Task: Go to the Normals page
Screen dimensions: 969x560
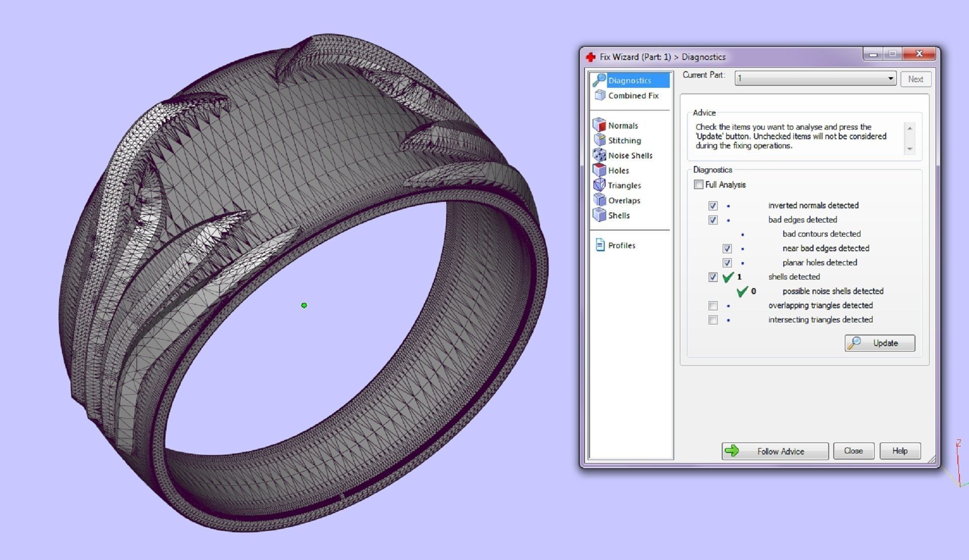Action: [623, 126]
